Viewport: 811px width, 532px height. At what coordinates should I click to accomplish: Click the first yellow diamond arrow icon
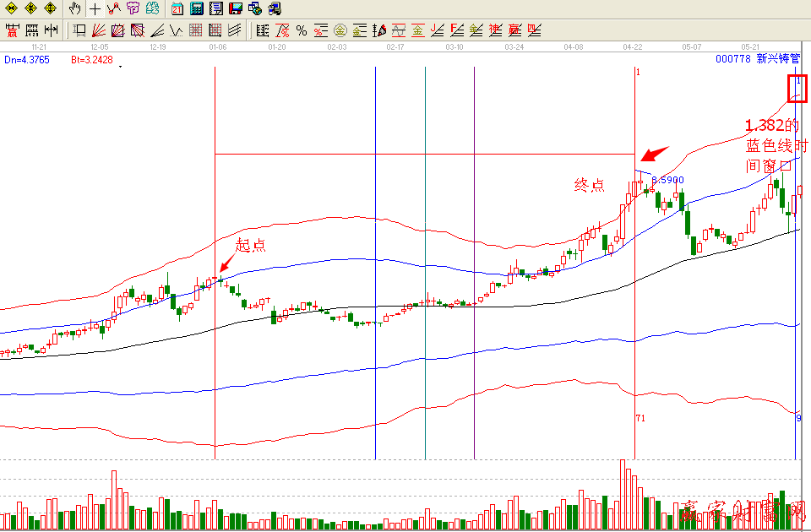click(x=11, y=9)
